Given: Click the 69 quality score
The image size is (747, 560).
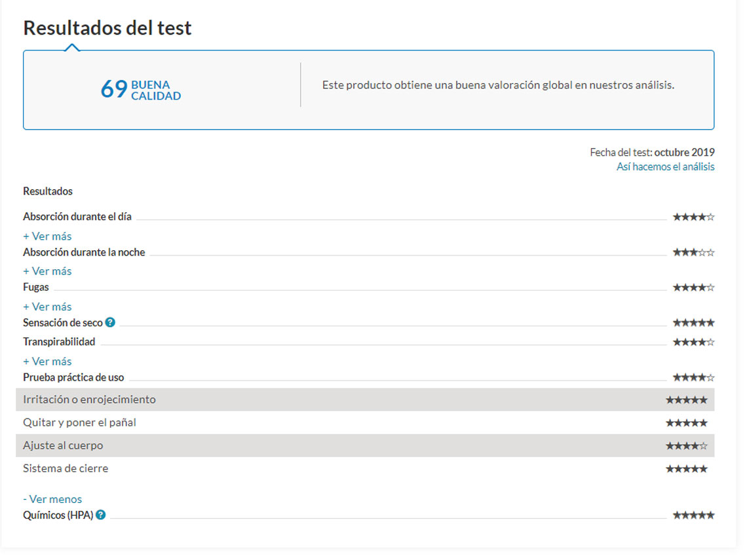Looking at the screenshot, I should [114, 89].
